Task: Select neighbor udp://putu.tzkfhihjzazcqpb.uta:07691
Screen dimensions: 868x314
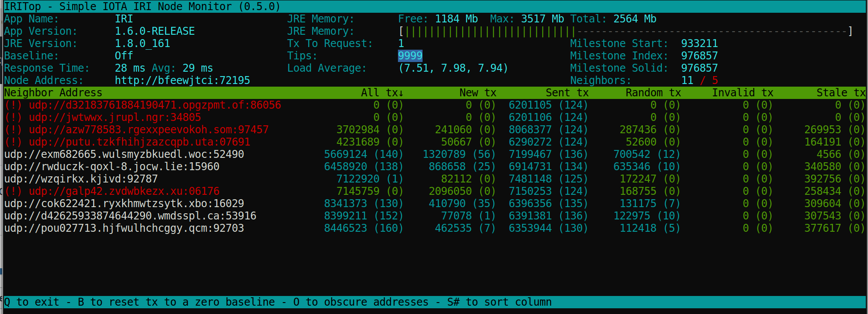Action: [127, 142]
